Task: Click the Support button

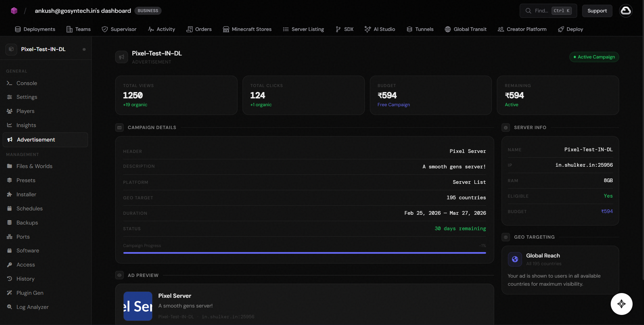Action: (597, 11)
